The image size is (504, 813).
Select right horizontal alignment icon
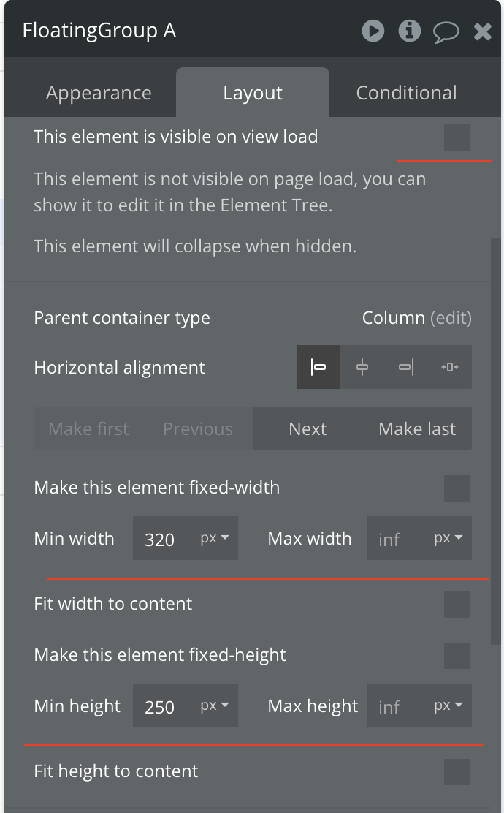tap(405, 367)
